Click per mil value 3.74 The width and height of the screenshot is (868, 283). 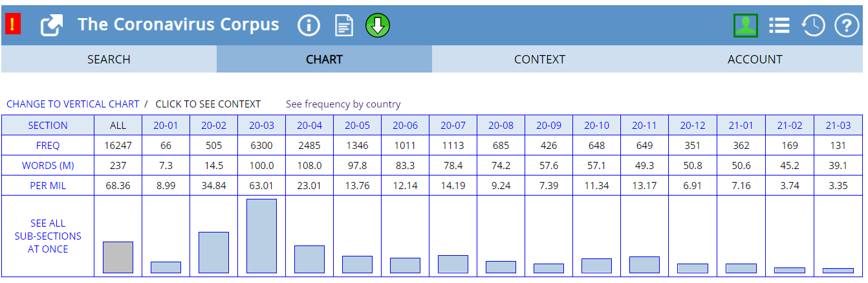tap(789, 185)
